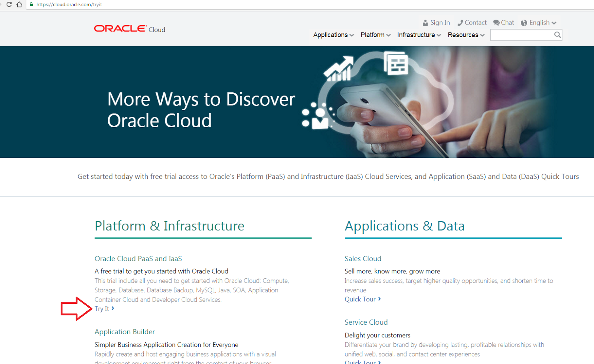Click the arrow beside Try It
The height and width of the screenshot is (364, 594).
tap(113, 308)
